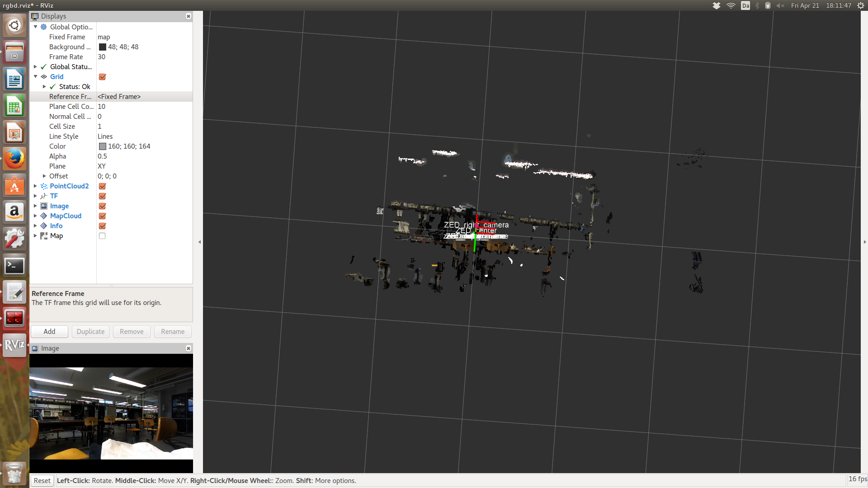Click the TF display axes icon
This screenshot has height=488, width=868.
tap(44, 196)
